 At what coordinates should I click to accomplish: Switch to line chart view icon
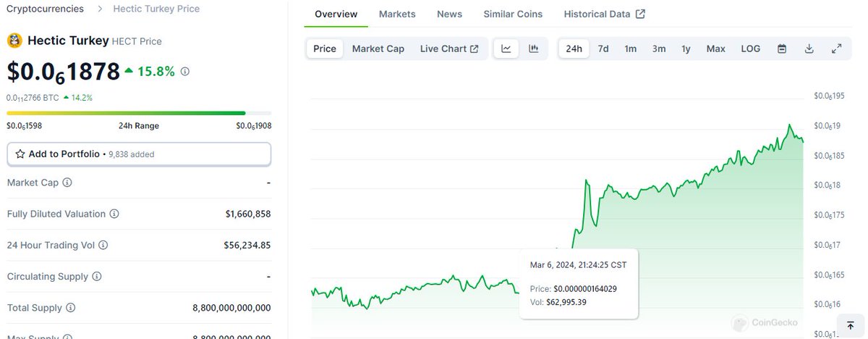[506, 49]
